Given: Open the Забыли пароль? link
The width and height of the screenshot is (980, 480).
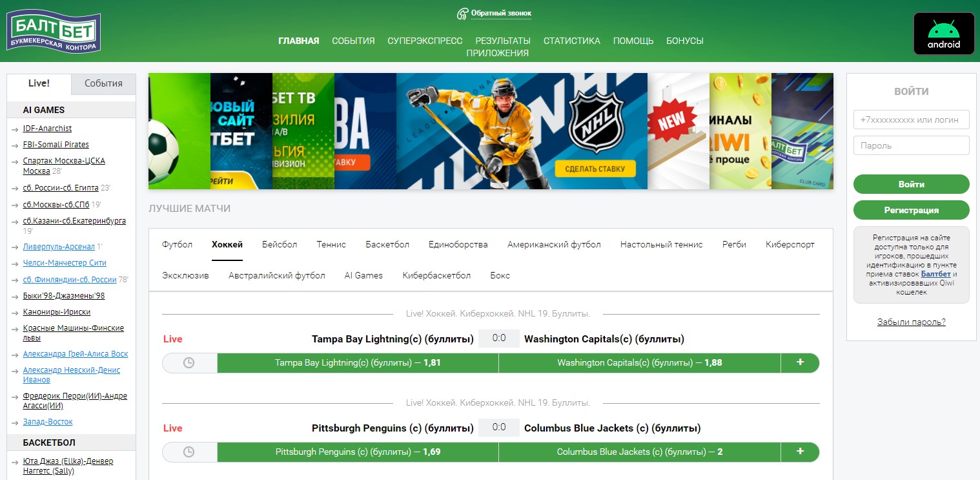Looking at the screenshot, I should (x=912, y=322).
